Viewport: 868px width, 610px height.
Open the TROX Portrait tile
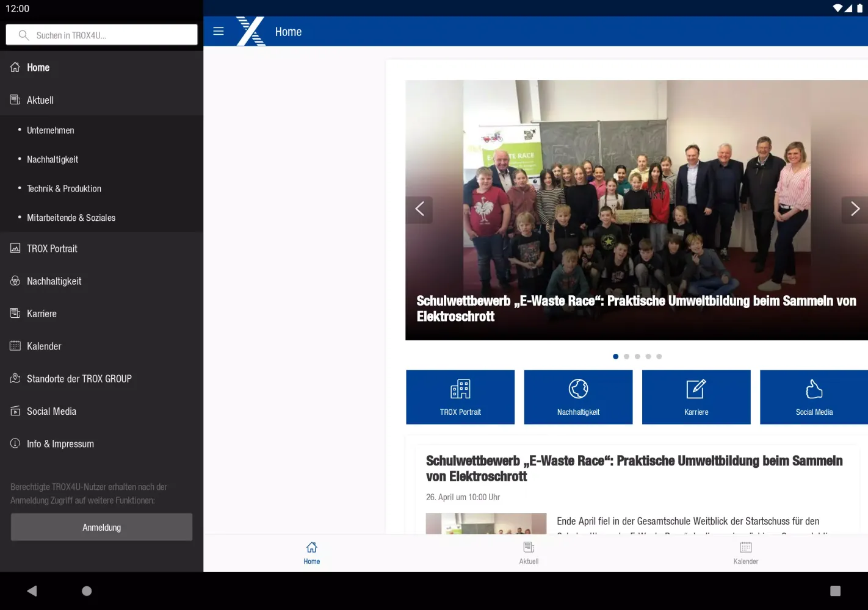[460, 397]
